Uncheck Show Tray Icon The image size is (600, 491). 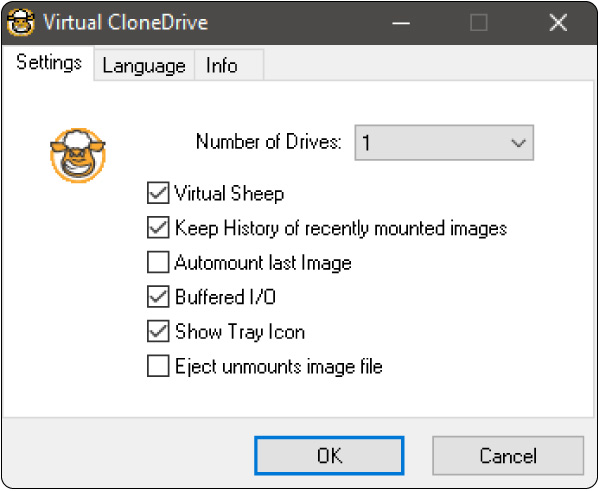tap(158, 331)
